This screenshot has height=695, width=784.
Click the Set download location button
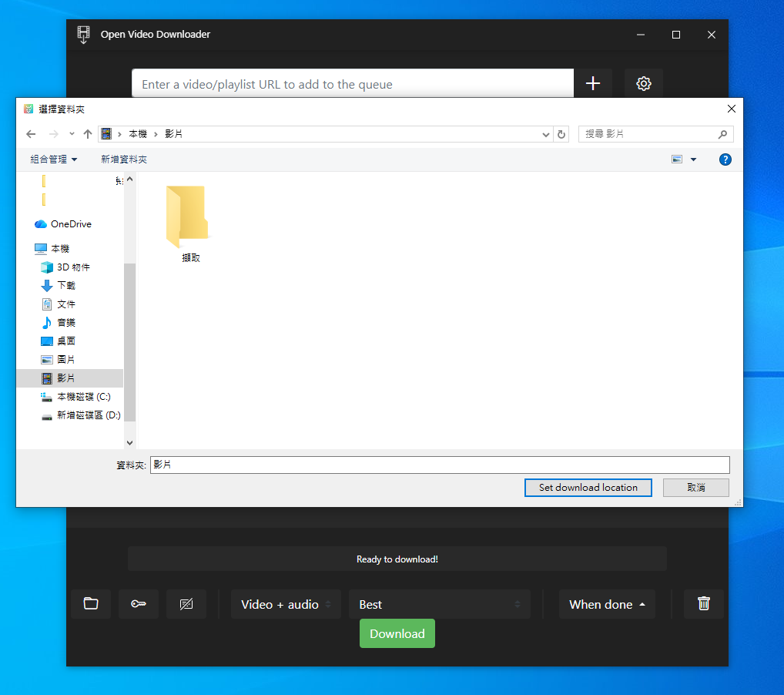click(x=588, y=487)
